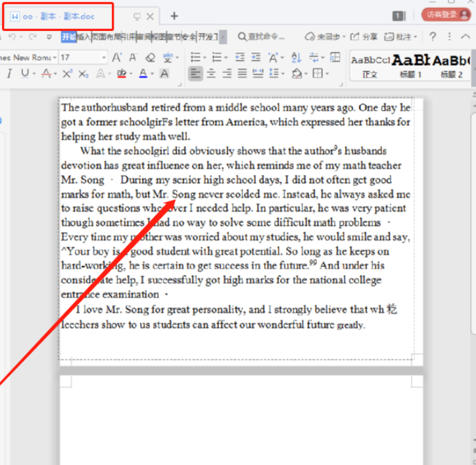Click the 查找命令 search field
This screenshot has width=476, height=465.
(262, 36)
